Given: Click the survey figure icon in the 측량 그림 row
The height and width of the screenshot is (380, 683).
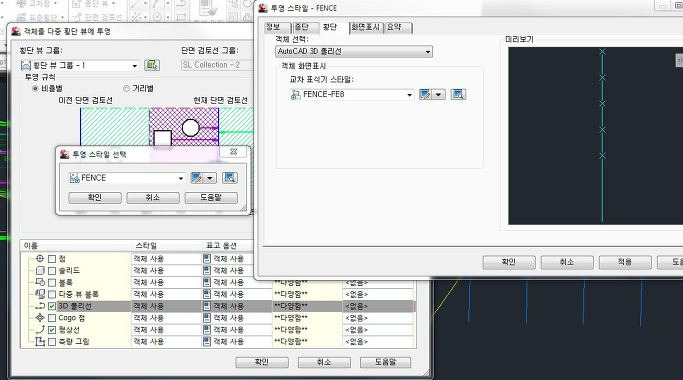Looking at the screenshot, I should 40,341.
